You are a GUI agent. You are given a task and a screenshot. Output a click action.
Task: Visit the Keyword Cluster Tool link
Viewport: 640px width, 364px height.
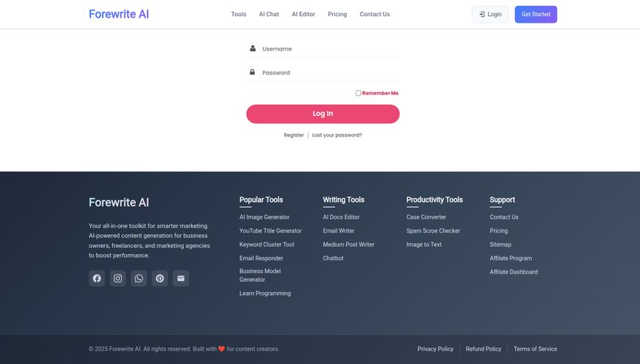pyautogui.click(x=267, y=244)
